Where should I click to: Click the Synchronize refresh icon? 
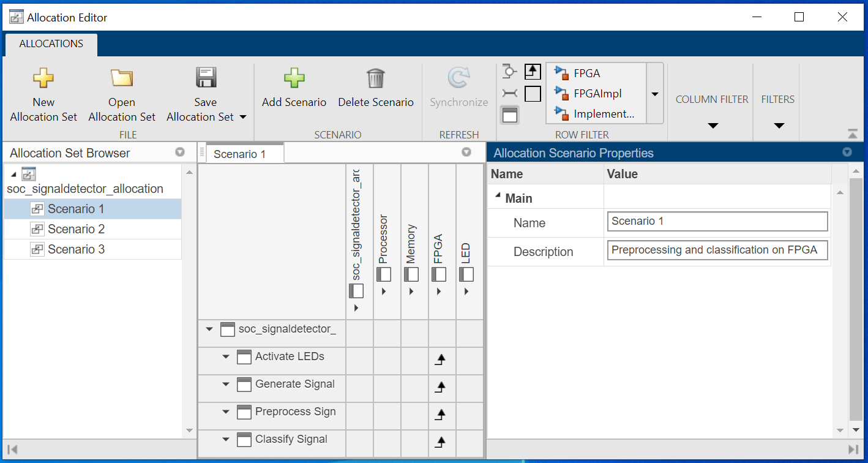click(x=458, y=78)
